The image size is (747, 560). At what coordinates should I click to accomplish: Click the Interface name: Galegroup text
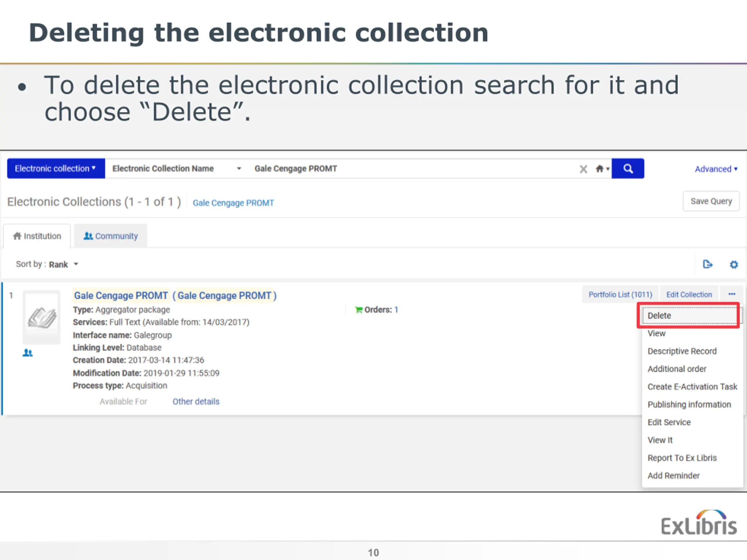122,335
